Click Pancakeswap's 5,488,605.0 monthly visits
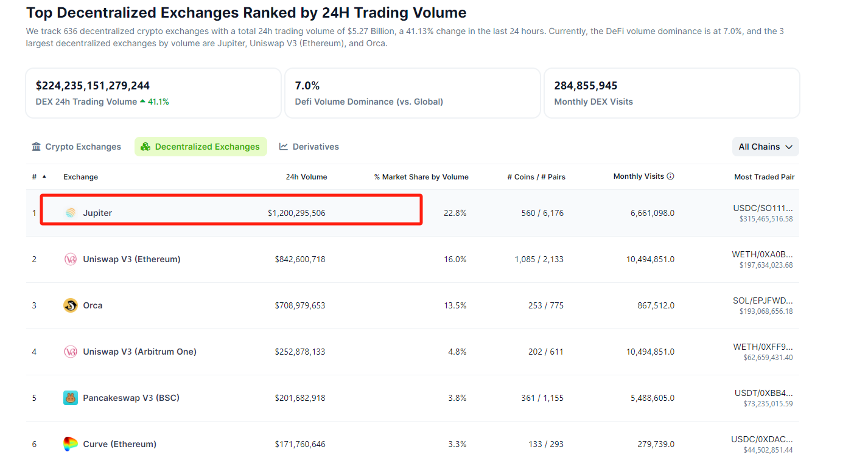The width and height of the screenshot is (868, 455). pos(653,398)
